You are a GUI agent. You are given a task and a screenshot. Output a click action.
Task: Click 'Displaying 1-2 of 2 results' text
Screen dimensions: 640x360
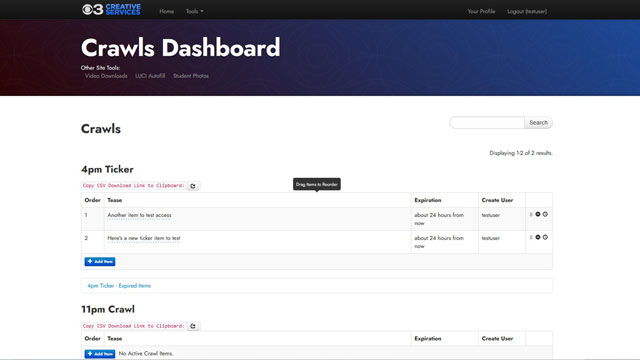point(521,153)
